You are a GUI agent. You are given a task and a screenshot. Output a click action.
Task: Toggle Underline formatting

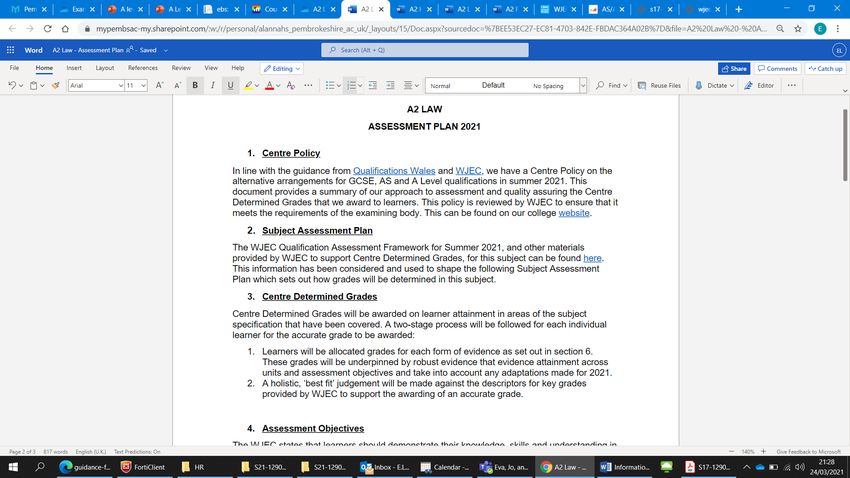point(230,86)
